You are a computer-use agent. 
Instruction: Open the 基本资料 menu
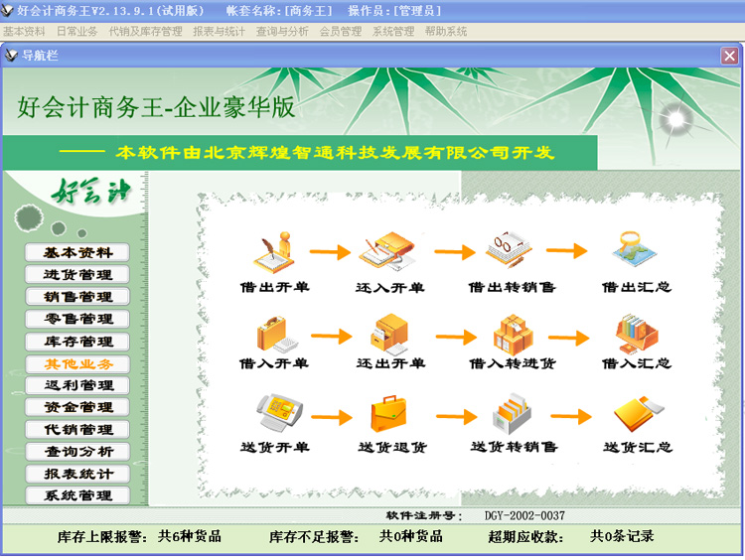tap(24, 32)
